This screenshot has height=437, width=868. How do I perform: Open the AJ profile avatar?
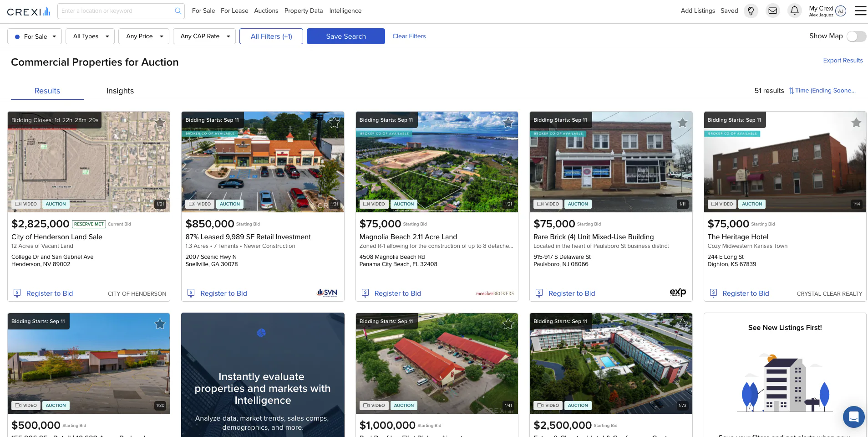click(841, 11)
